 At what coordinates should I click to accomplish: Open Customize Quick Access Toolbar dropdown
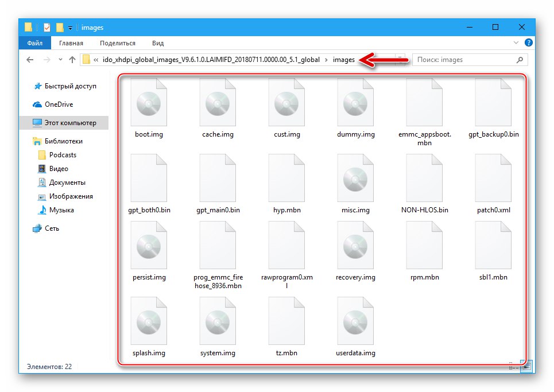(70, 28)
